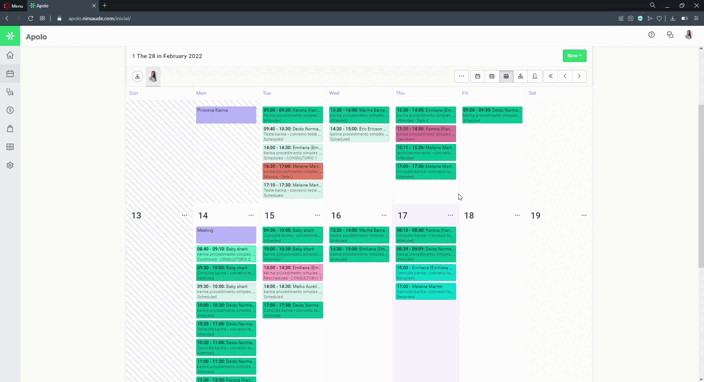Open the user profile avatar top right
Viewport: 704px width, 382px height.
click(x=688, y=35)
